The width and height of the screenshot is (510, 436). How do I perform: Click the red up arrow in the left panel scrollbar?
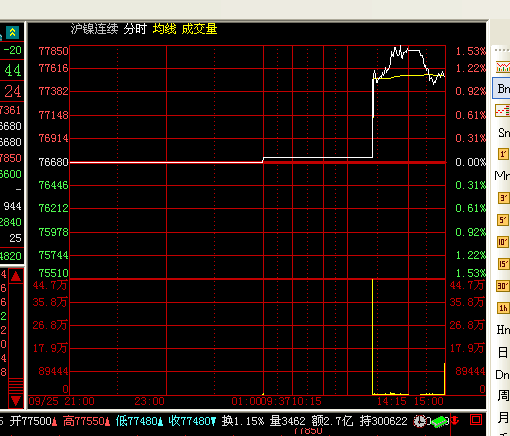16,276
